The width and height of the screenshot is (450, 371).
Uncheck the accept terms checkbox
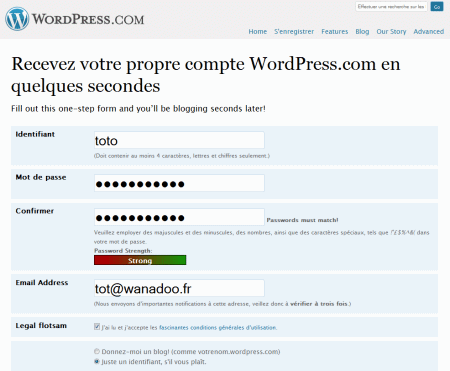point(97,327)
